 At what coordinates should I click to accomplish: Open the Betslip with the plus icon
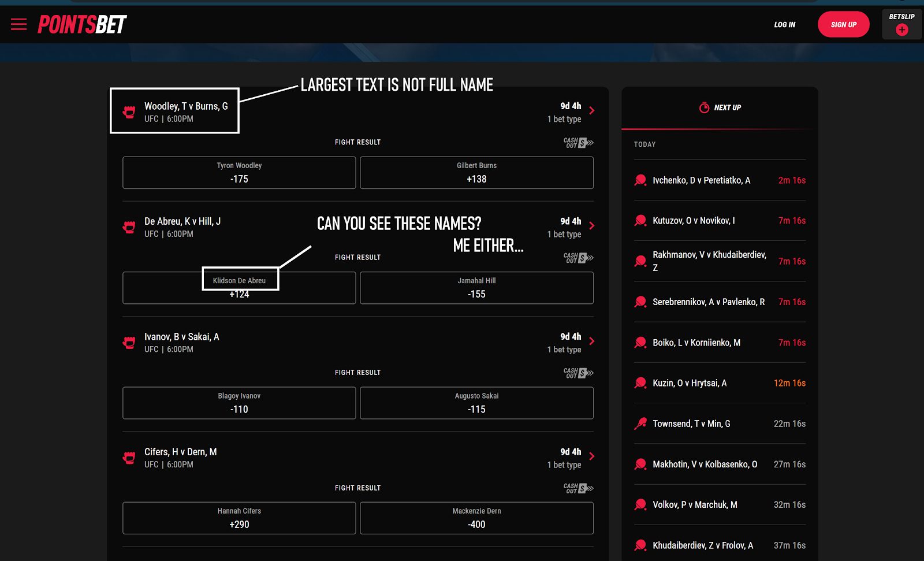[901, 29]
